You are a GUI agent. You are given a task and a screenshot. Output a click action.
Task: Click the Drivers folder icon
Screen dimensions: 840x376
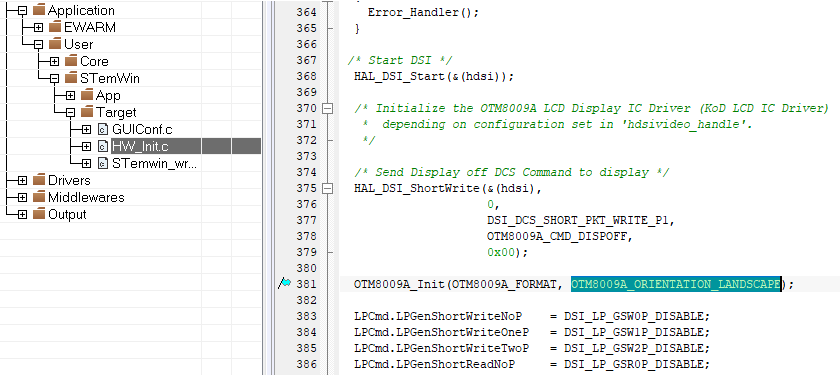[x=39, y=181]
